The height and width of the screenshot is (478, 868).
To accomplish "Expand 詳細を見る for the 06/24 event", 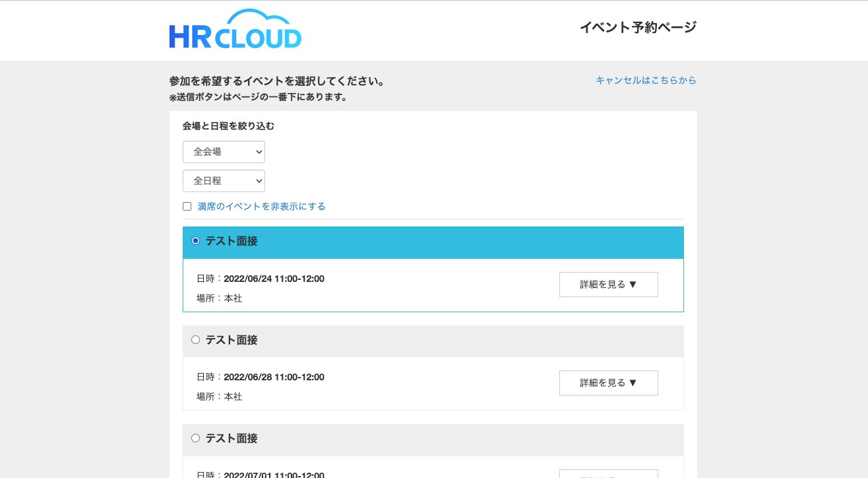I will (x=608, y=285).
